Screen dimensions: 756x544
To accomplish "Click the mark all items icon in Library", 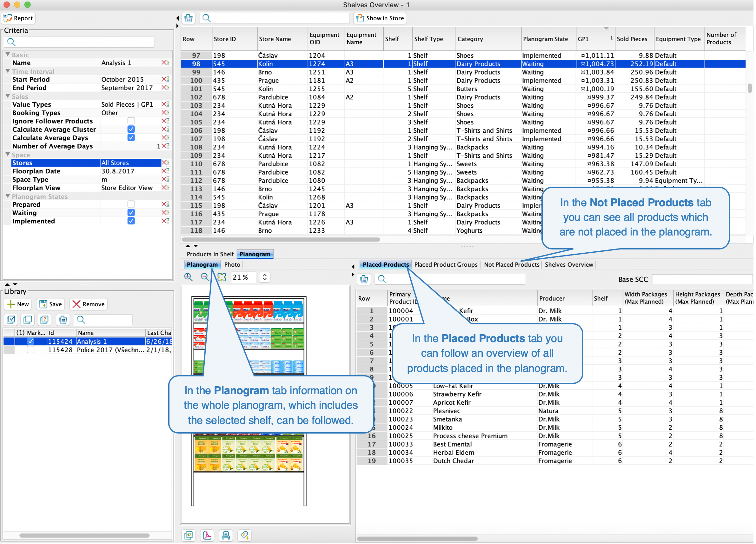I will click(11, 320).
